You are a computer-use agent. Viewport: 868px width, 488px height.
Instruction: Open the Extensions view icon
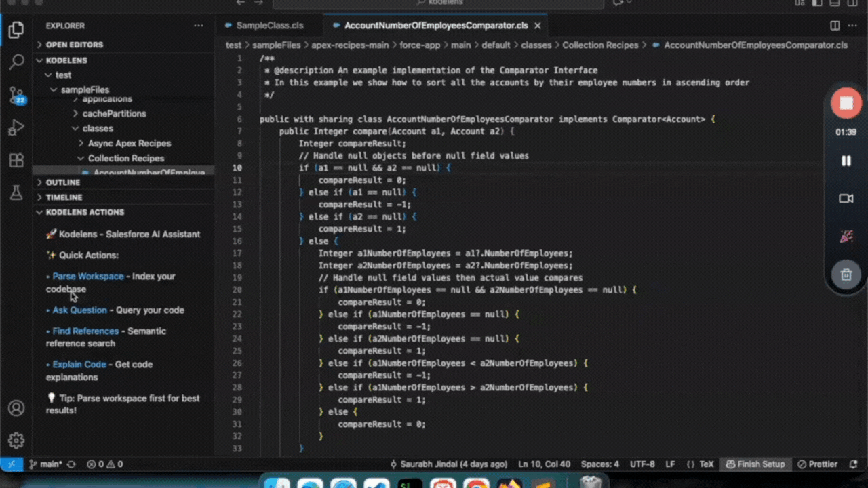16,161
